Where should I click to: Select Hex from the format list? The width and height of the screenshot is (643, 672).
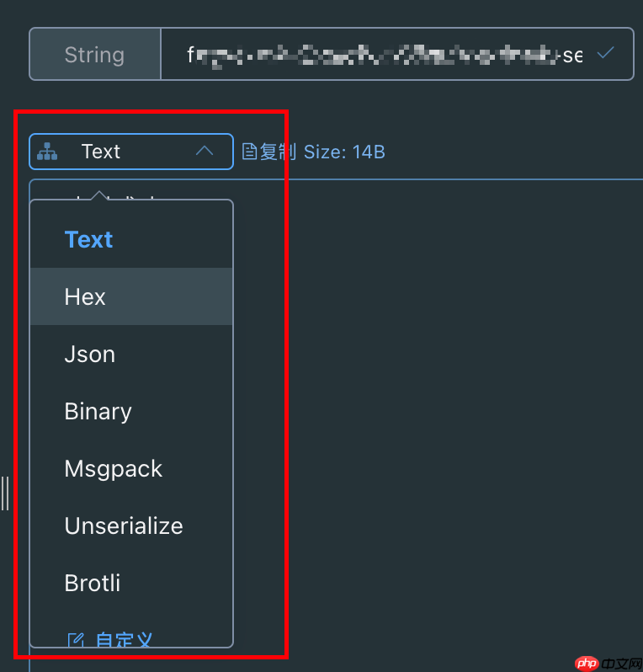[85, 296]
